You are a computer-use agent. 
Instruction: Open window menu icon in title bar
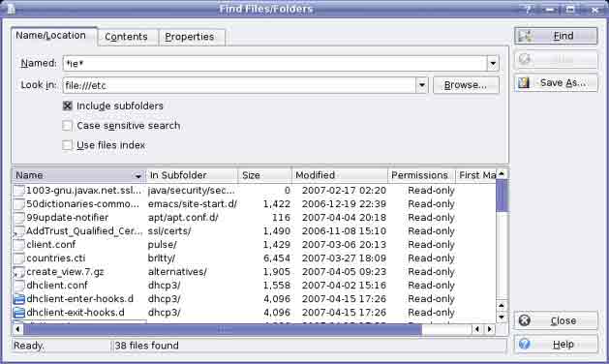(12, 9)
